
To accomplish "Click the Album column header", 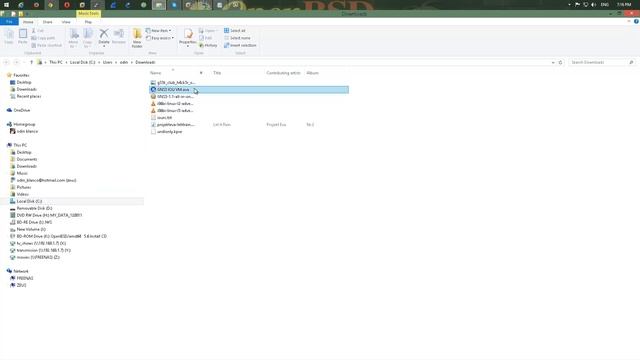I will pos(312,73).
